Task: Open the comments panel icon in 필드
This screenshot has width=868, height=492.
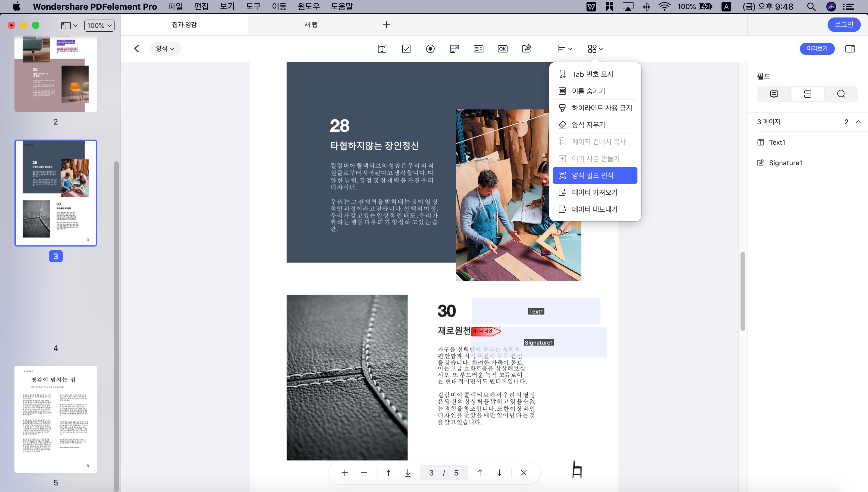Action: [x=774, y=94]
